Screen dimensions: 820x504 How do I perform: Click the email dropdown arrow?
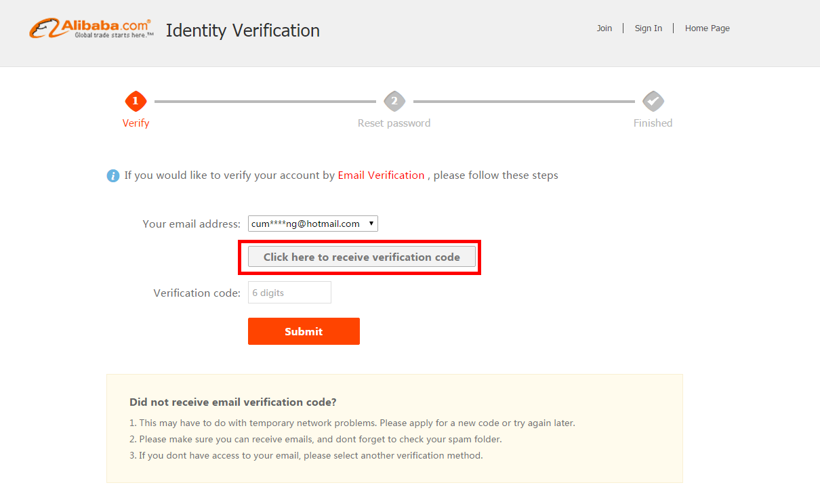(371, 224)
